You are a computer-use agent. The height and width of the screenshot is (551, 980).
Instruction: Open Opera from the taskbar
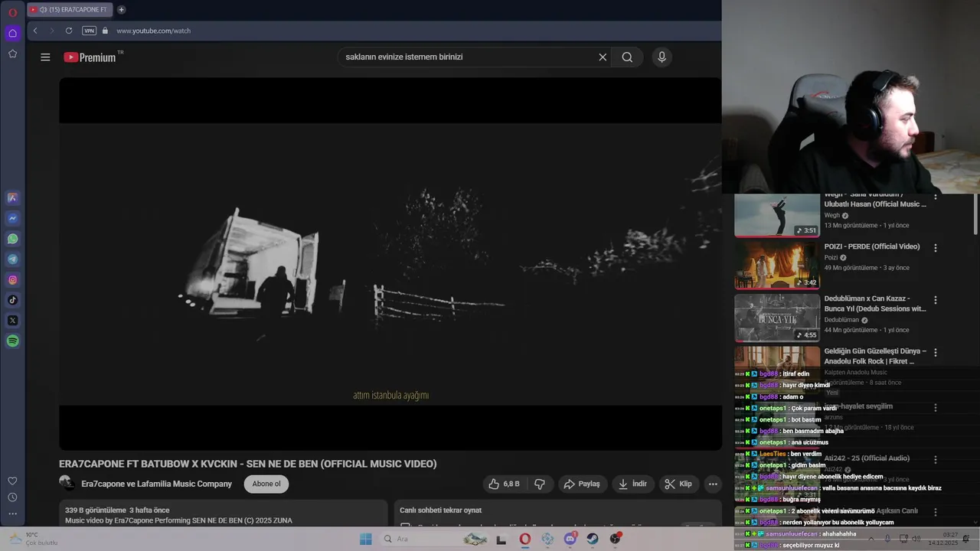tap(525, 539)
